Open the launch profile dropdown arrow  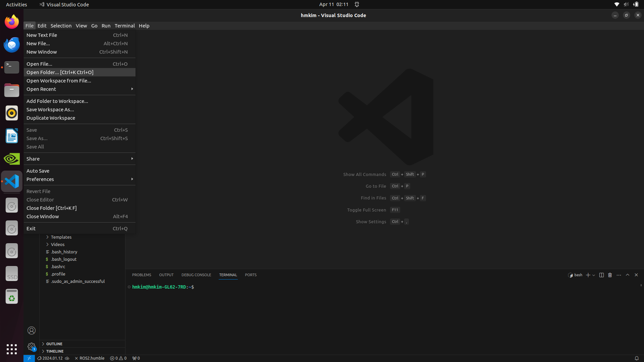(594, 275)
